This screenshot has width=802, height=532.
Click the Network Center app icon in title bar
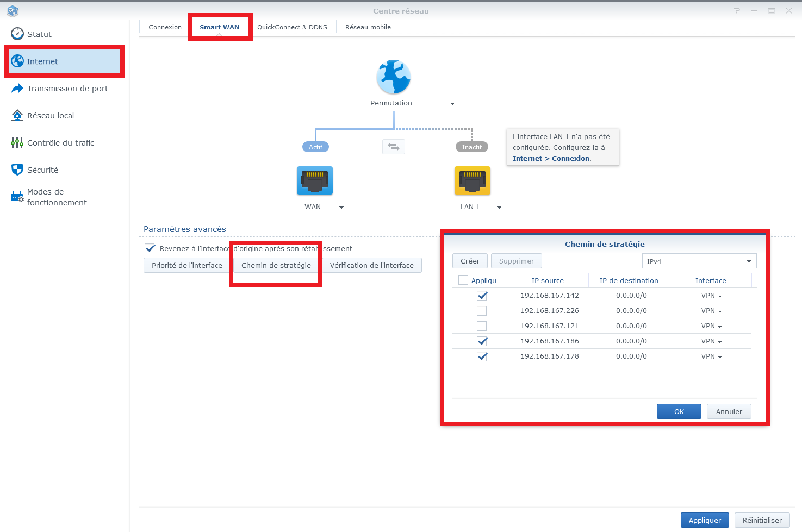[13, 11]
